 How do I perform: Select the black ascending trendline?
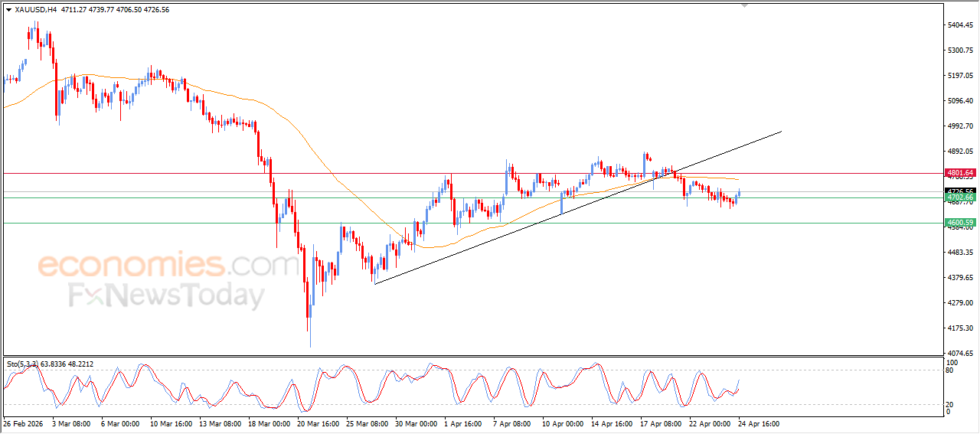point(578,207)
